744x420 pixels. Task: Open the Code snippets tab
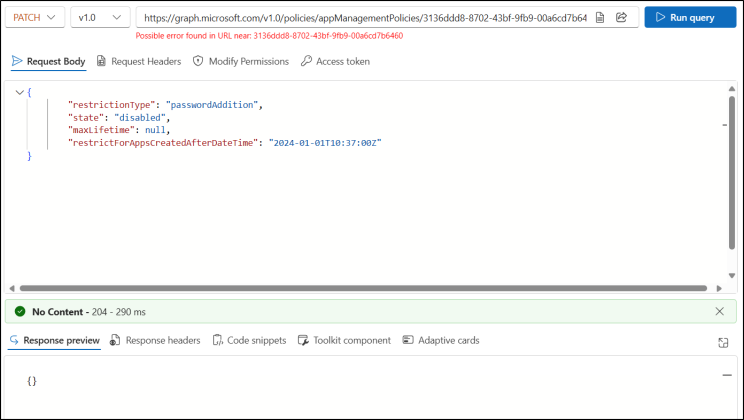coord(250,340)
